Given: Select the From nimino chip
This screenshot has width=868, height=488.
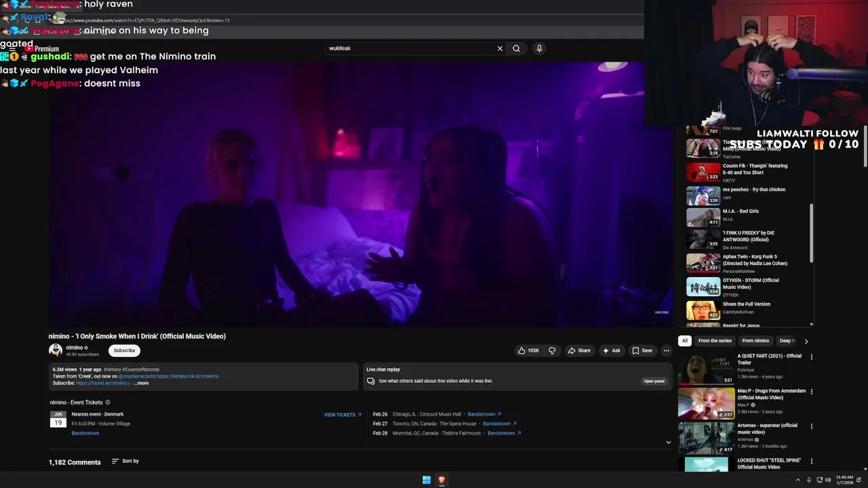Looking at the screenshot, I should pyautogui.click(x=755, y=341).
